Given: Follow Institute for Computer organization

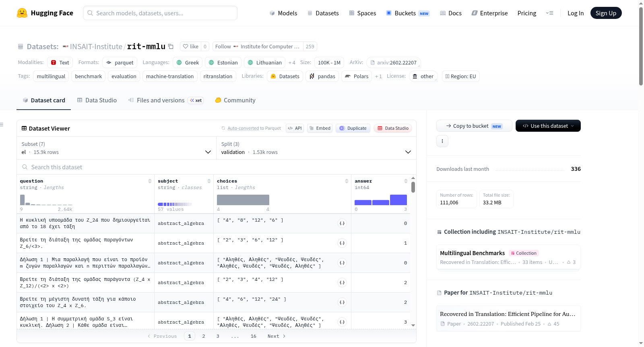Looking at the screenshot, I should click(258, 46).
